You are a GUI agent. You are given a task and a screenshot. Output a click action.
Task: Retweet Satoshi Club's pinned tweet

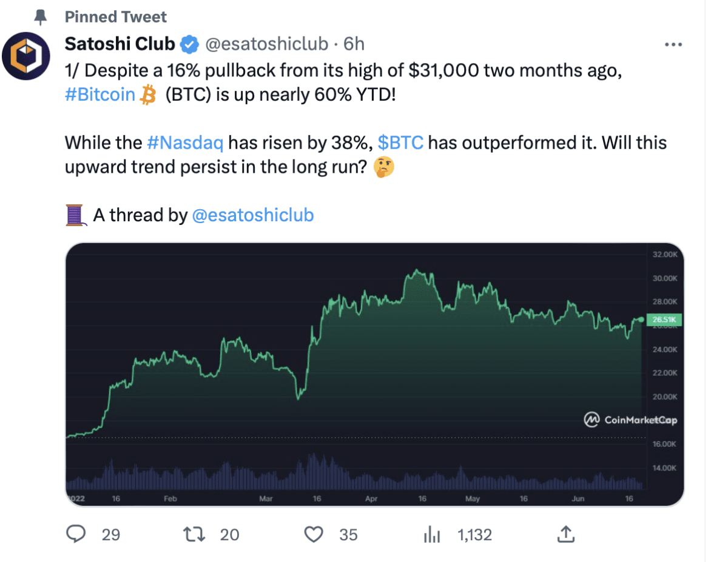tap(194, 535)
